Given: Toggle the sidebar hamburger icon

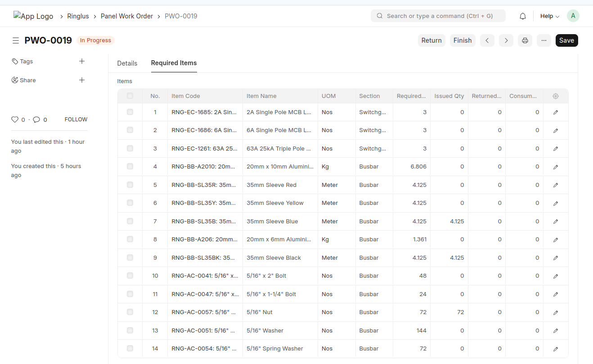Looking at the screenshot, I should tap(16, 40).
